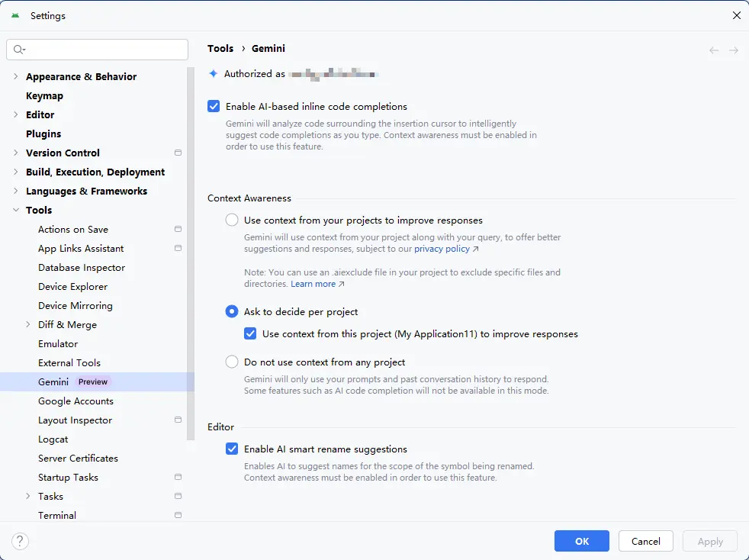The width and height of the screenshot is (749, 560).
Task: Click the back navigation arrow
Action: click(714, 50)
